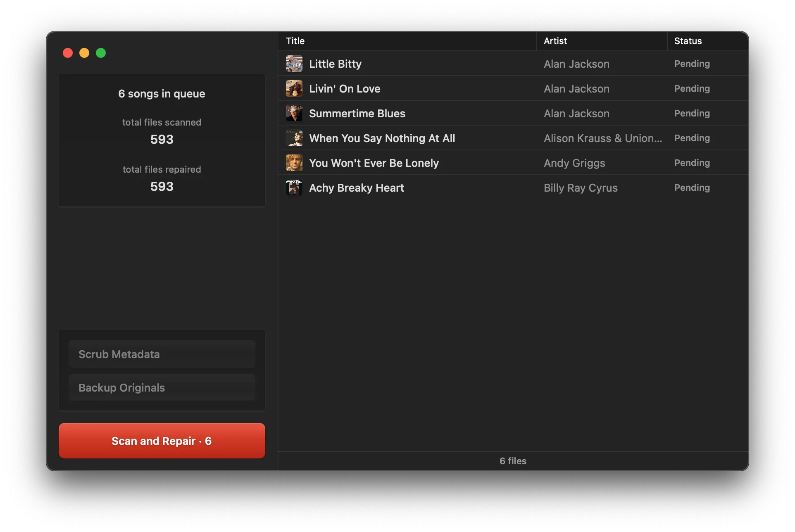
Task: Click the You Won't Ever Be Lonely artwork
Action: tap(294, 163)
